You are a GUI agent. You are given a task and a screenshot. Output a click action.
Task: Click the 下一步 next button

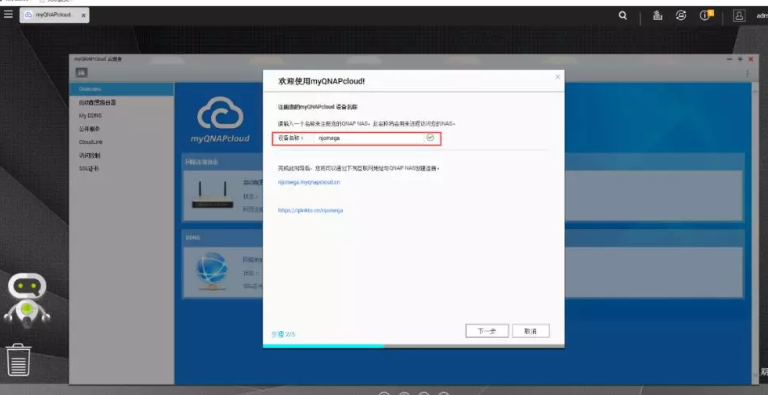[x=487, y=331]
